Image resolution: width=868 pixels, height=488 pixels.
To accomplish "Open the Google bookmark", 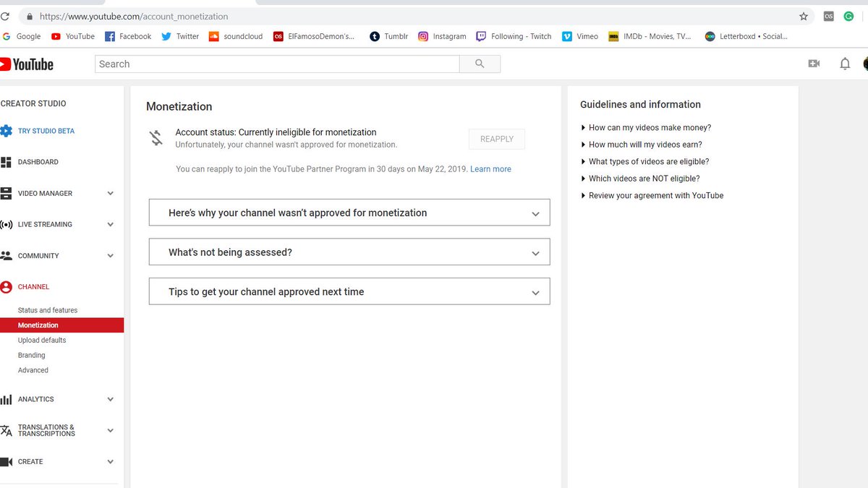I will 22,36.
